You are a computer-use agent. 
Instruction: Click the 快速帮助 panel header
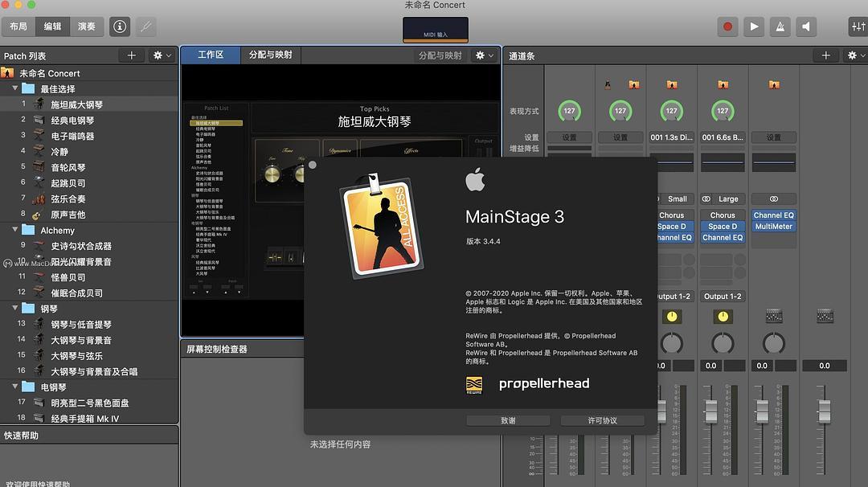[x=89, y=435]
